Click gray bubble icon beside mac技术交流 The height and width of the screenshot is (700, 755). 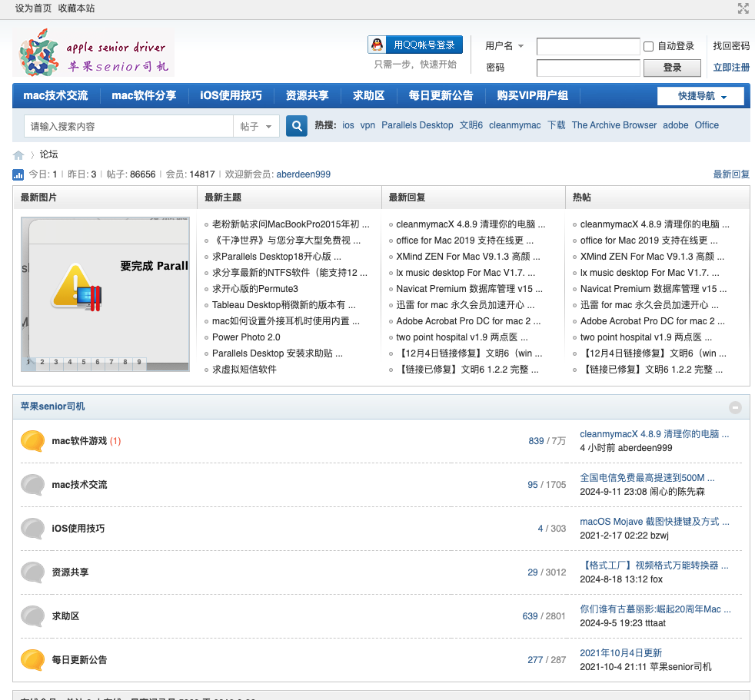pyautogui.click(x=33, y=484)
